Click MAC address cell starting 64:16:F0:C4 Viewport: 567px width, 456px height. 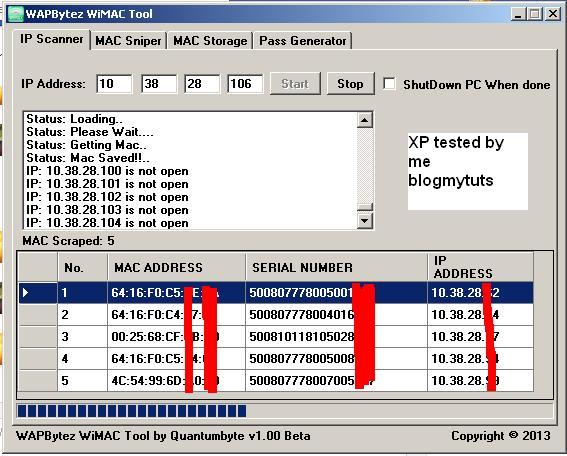pyautogui.click(x=176, y=315)
